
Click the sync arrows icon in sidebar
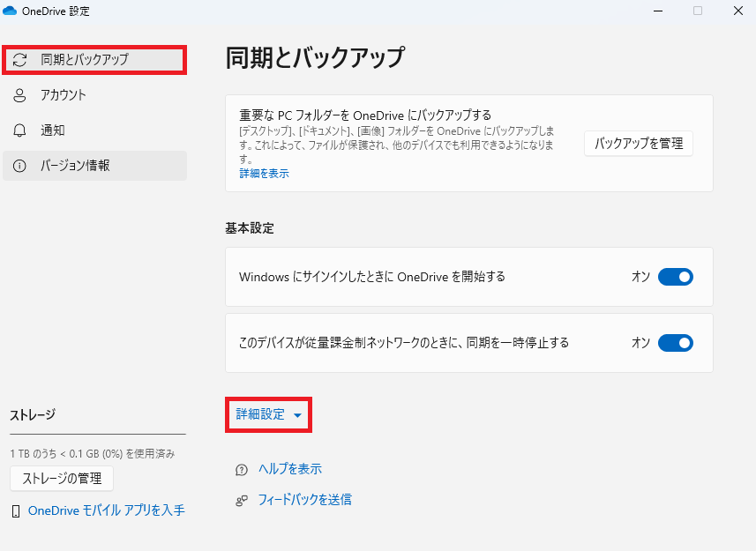click(x=19, y=60)
